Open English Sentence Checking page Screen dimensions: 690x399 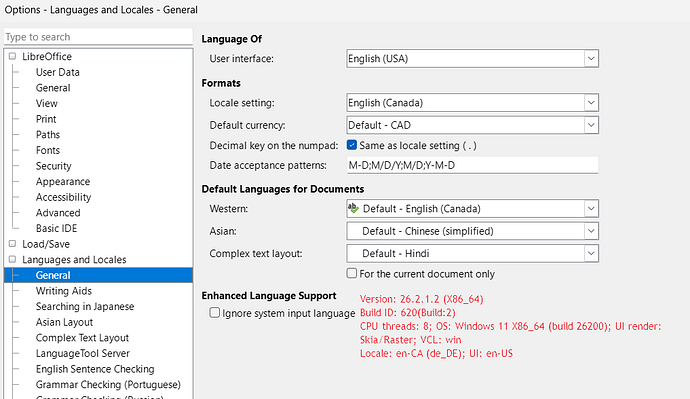click(x=95, y=369)
